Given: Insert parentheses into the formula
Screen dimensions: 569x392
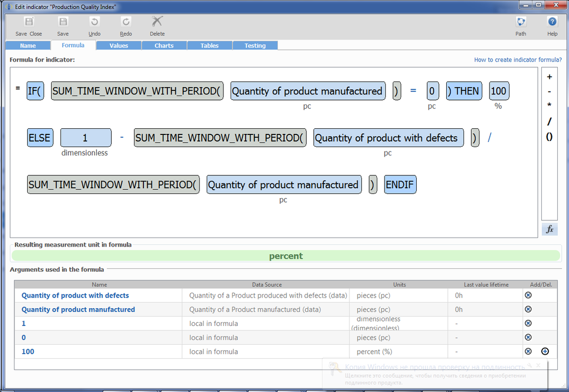Looking at the screenshot, I should click(549, 137).
